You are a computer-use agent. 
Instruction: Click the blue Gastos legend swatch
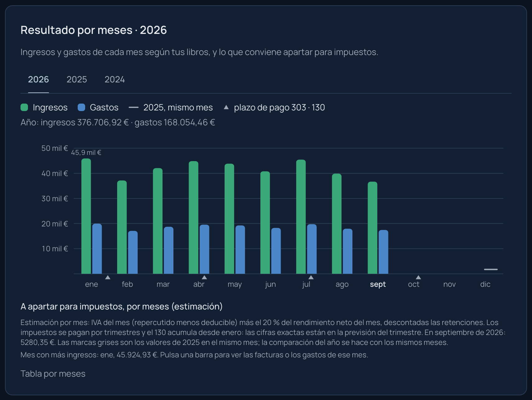81,107
